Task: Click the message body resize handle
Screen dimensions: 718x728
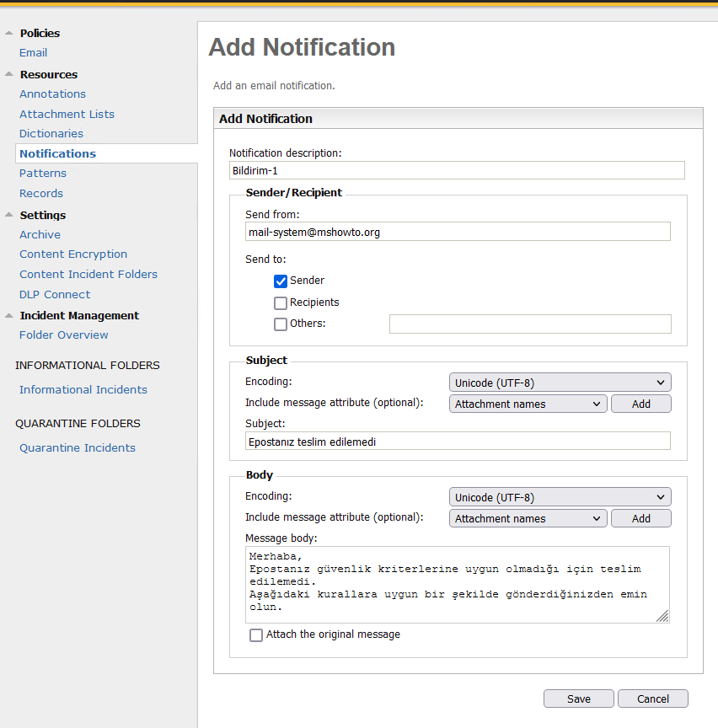Action: pos(662,616)
